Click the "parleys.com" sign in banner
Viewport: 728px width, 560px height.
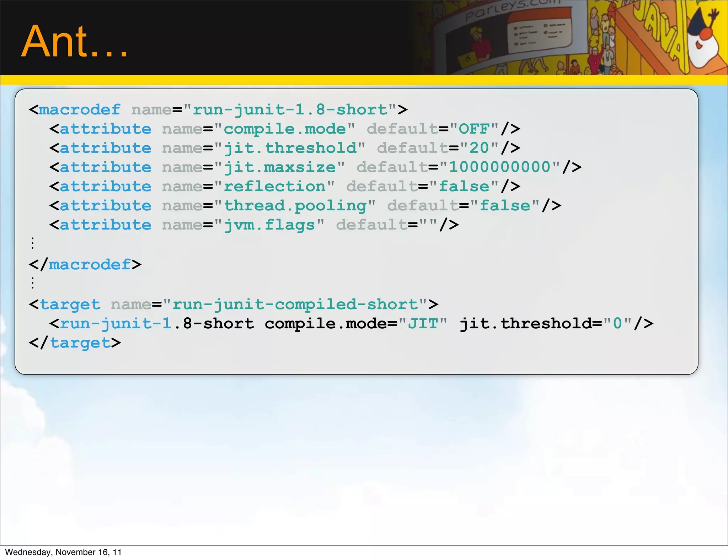click(x=513, y=10)
